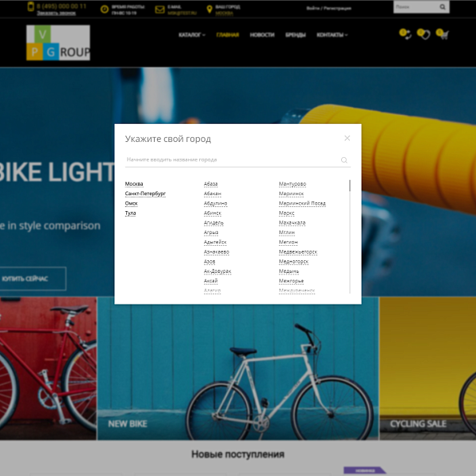Select Тула in the popular cities
476x476 pixels.
tap(130, 213)
